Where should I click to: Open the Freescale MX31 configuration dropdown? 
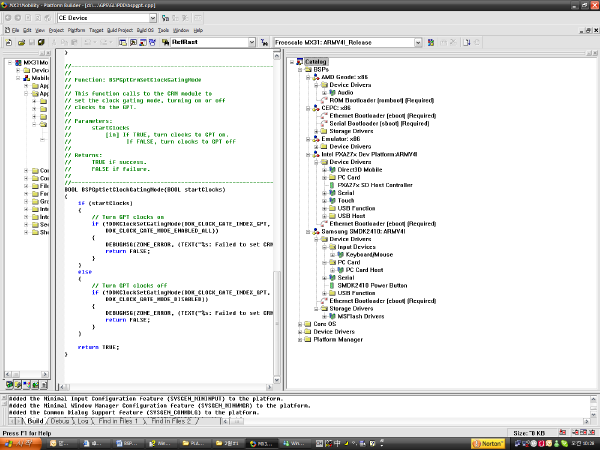click(418, 42)
